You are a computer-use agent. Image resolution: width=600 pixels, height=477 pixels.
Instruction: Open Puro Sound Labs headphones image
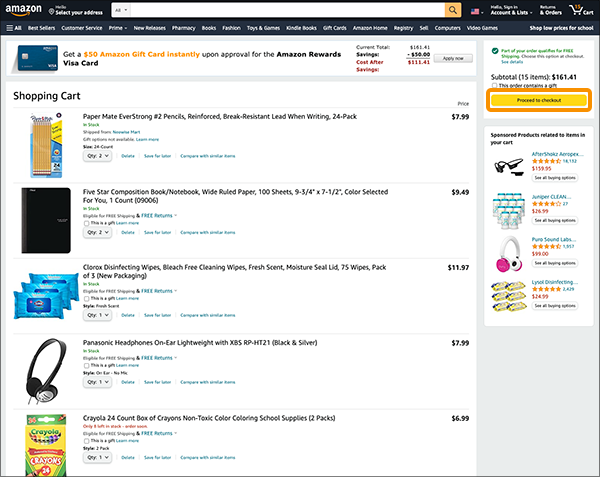tap(509, 254)
